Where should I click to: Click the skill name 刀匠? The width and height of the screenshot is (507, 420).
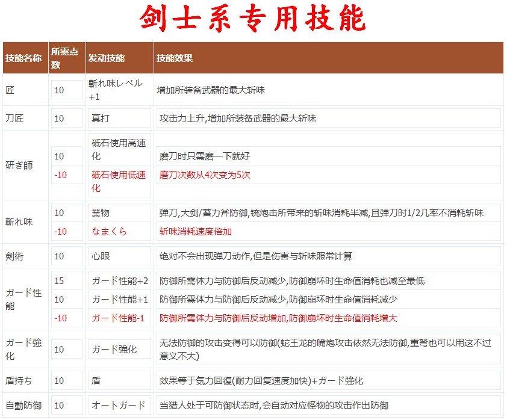(x=14, y=119)
